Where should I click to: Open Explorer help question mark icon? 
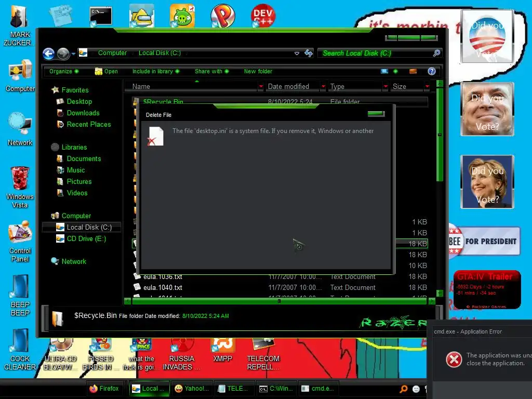coord(432,71)
